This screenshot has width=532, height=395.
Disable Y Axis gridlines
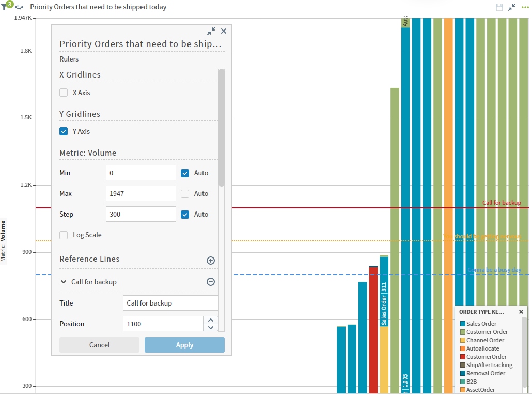(64, 131)
